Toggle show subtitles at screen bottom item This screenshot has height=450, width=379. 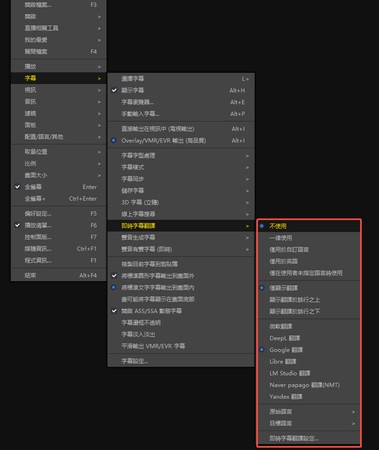[x=181, y=299]
